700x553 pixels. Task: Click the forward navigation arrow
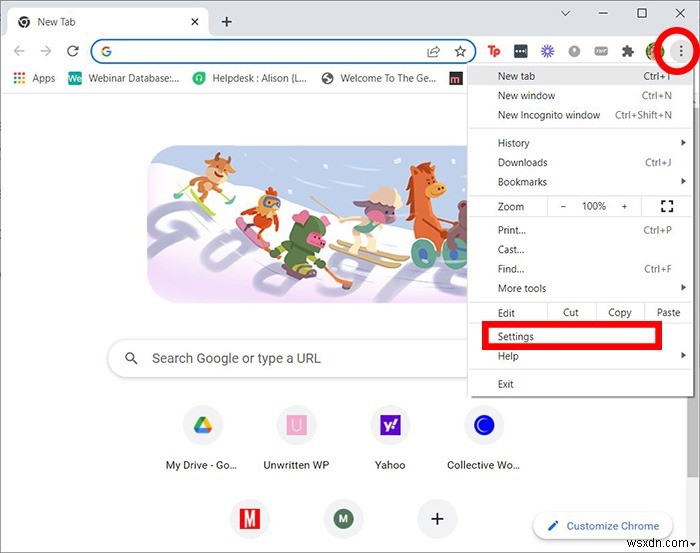tap(46, 51)
